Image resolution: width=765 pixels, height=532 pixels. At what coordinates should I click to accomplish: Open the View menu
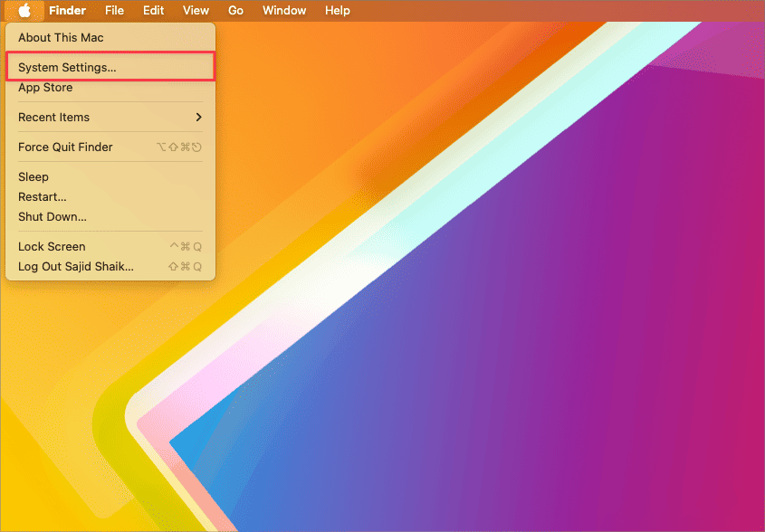pyautogui.click(x=196, y=11)
